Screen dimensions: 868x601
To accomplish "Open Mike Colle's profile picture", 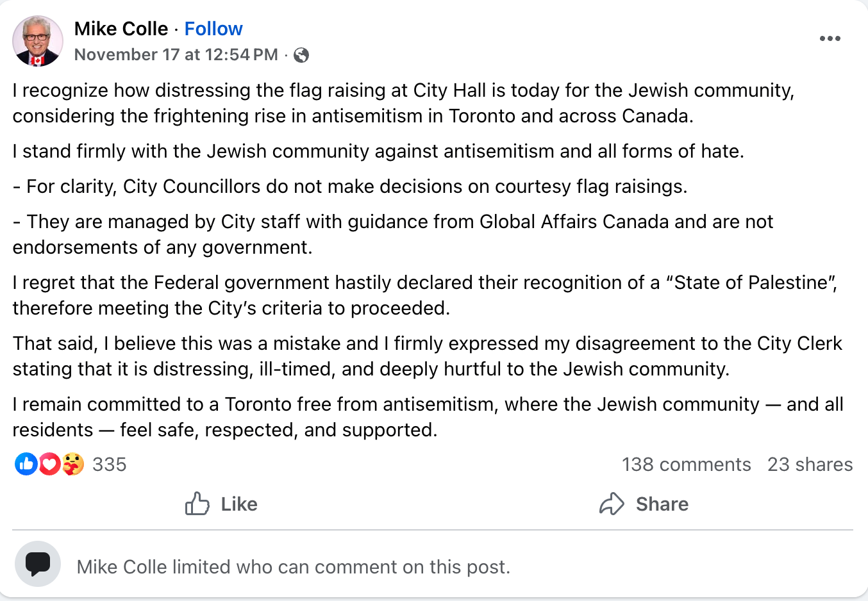I will 38,41.
